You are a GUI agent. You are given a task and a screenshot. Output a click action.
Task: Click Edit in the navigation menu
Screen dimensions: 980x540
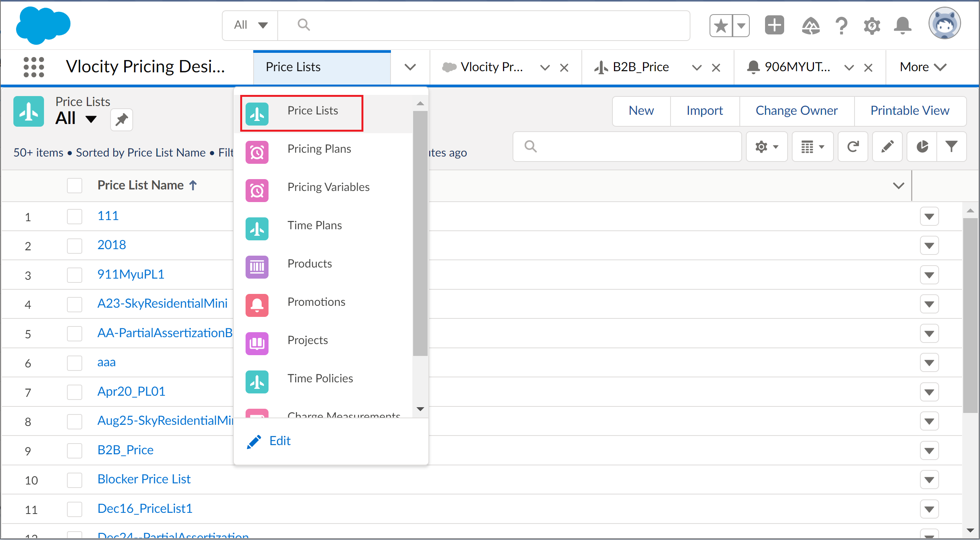coord(269,441)
